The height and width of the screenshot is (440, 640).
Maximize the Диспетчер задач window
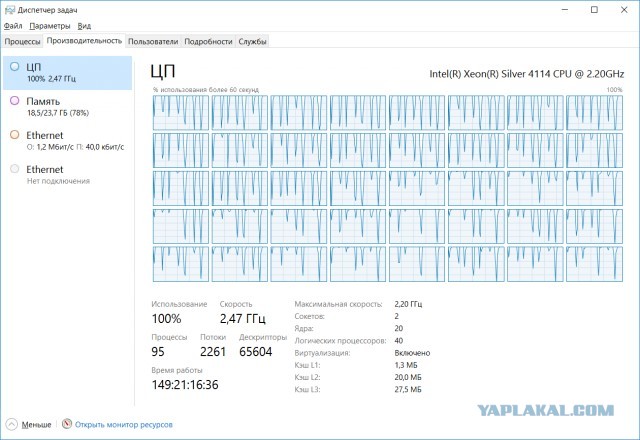594,10
